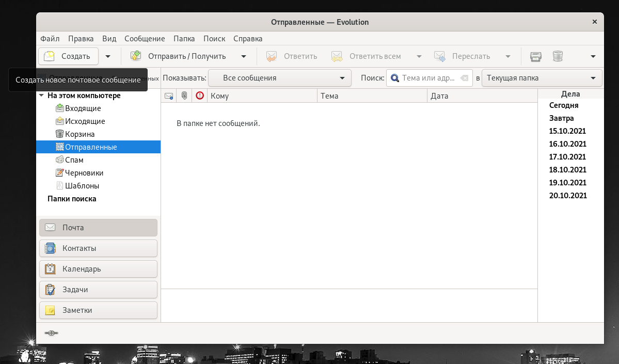Open the Правка menu

[x=81, y=39]
